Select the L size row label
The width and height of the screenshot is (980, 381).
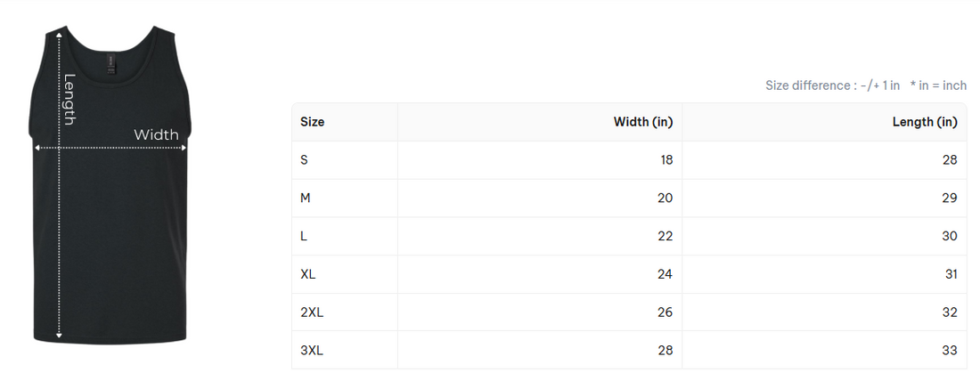click(305, 236)
